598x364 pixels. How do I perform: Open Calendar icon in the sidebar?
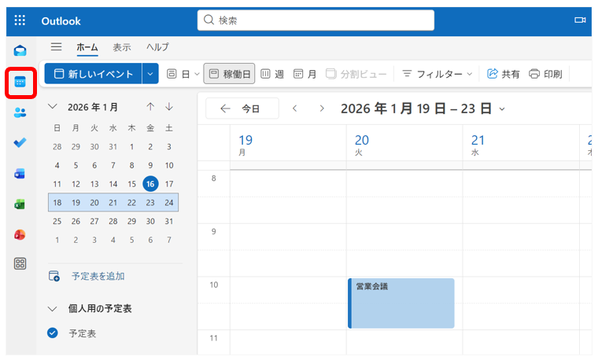point(20,82)
